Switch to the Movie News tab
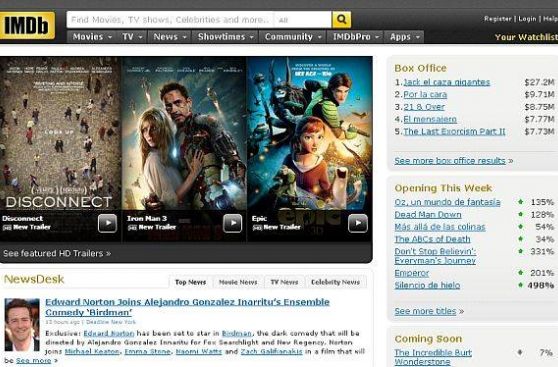Screen dimensions: 558x367 pos(238,282)
